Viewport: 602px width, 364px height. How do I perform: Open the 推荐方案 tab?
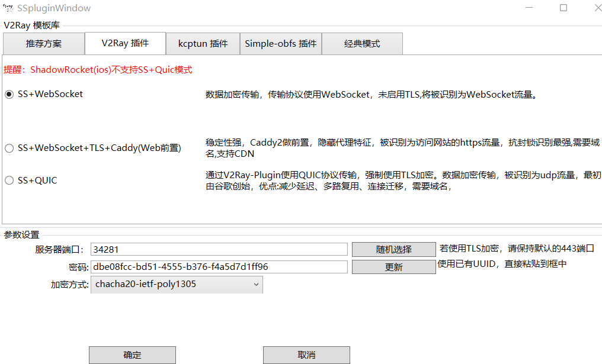43,44
